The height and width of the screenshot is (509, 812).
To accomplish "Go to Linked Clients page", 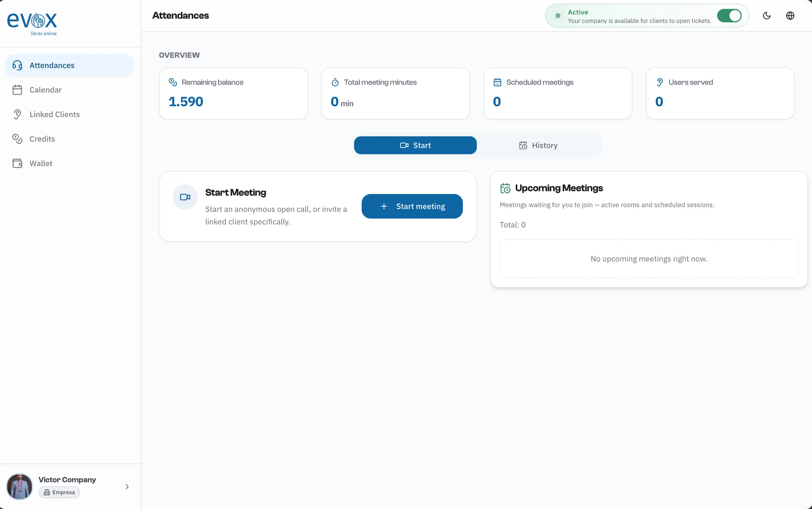I will pyautogui.click(x=69, y=114).
